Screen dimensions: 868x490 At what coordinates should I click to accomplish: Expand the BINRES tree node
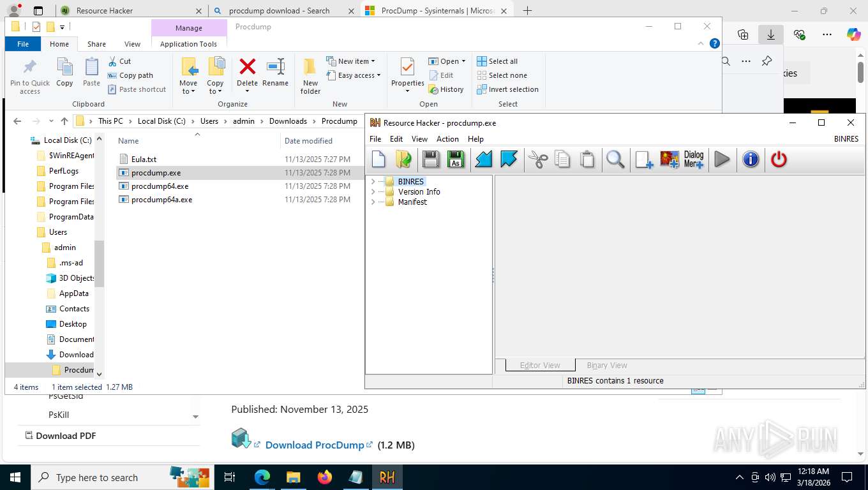coord(373,182)
